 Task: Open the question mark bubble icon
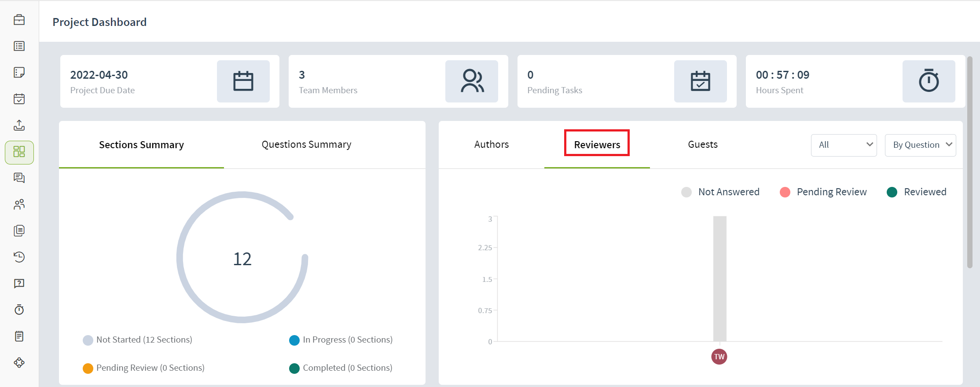pos(19,284)
